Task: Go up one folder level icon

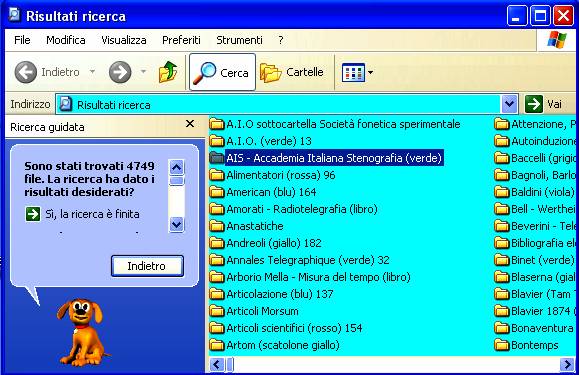Action: coord(168,72)
